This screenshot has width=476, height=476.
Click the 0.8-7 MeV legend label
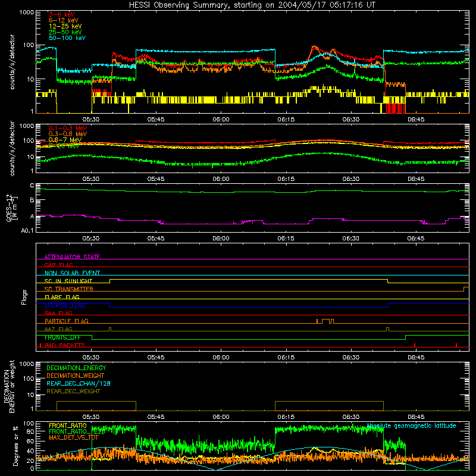point(65,140)
